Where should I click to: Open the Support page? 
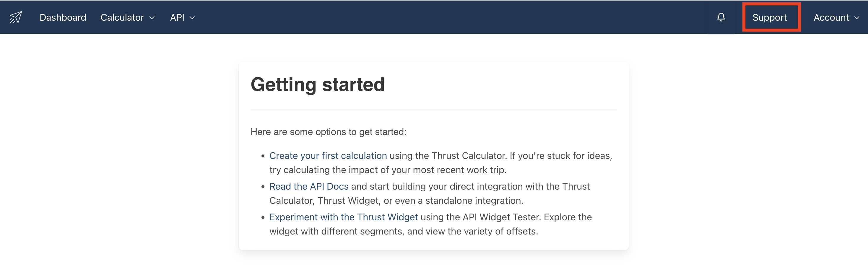pos(769,17)
